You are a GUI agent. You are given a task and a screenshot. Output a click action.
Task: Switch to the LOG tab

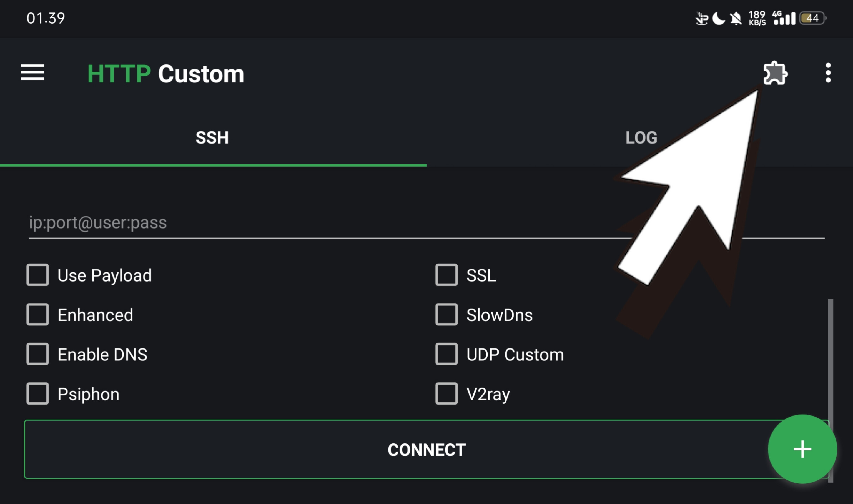pyautogui.click(x=641, y=137)
